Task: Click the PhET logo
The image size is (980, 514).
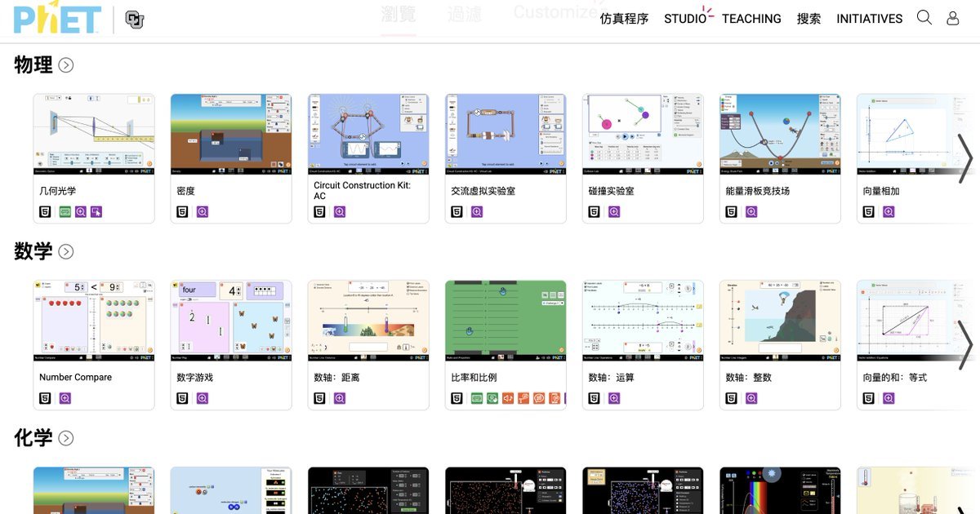Action: pos(57,19)
